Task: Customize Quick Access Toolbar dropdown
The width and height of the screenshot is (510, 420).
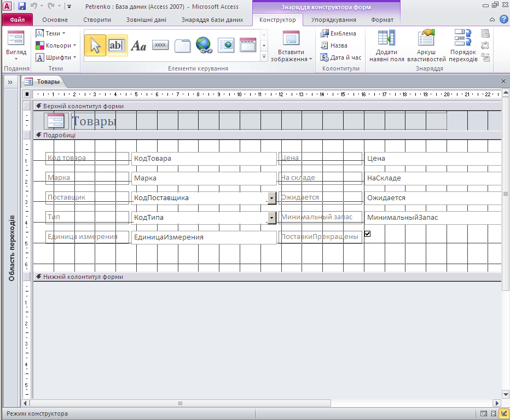Action: pos(69,6)
